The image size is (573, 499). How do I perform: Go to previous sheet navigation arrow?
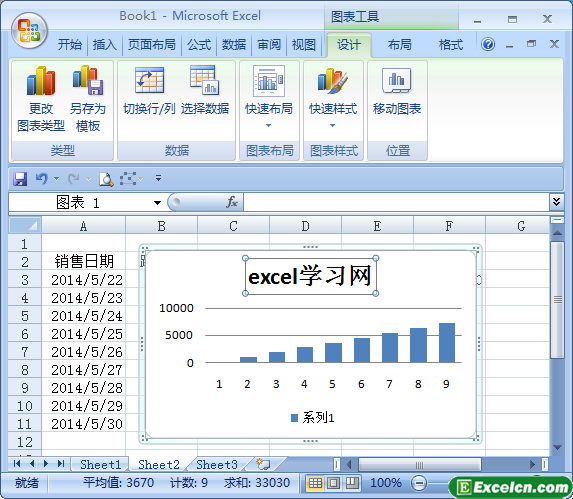tap(32, 464)
